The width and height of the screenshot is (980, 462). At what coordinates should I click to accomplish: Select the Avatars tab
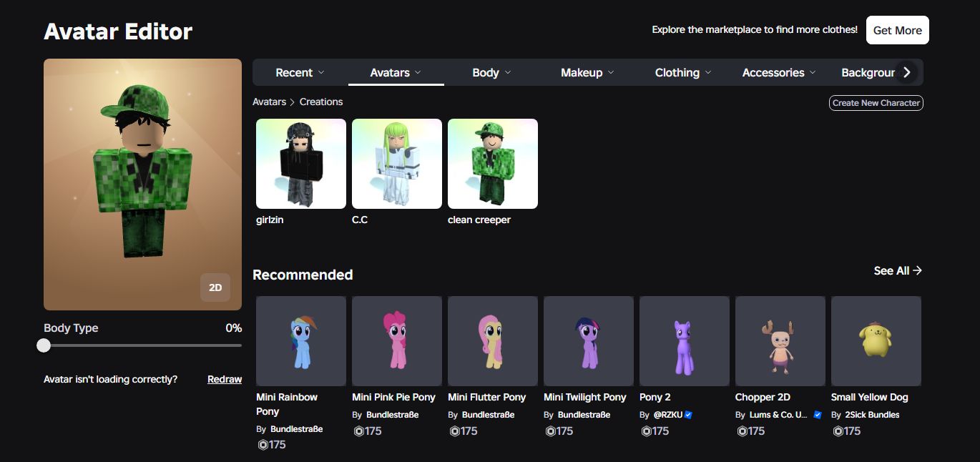(x=396, y=72)
